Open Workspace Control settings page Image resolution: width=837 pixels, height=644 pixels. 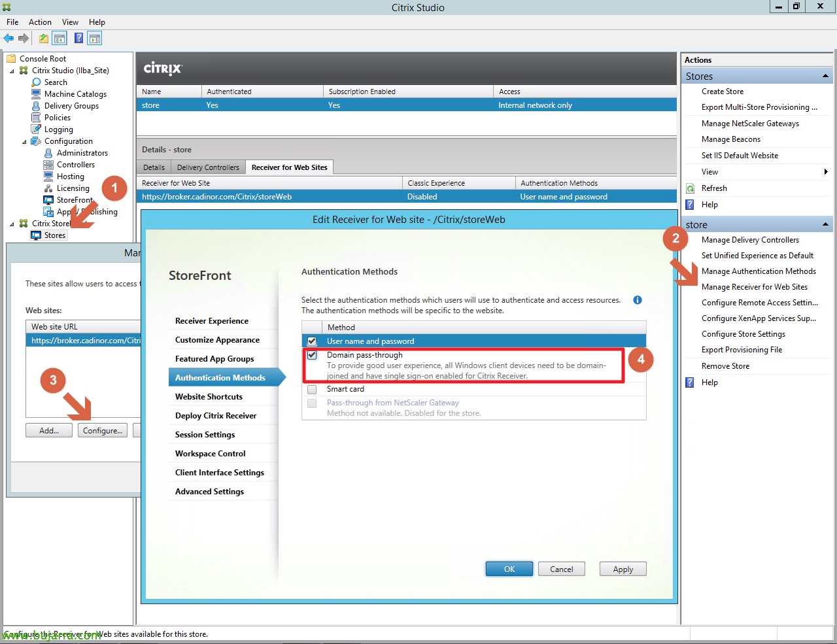coord(211,454)
